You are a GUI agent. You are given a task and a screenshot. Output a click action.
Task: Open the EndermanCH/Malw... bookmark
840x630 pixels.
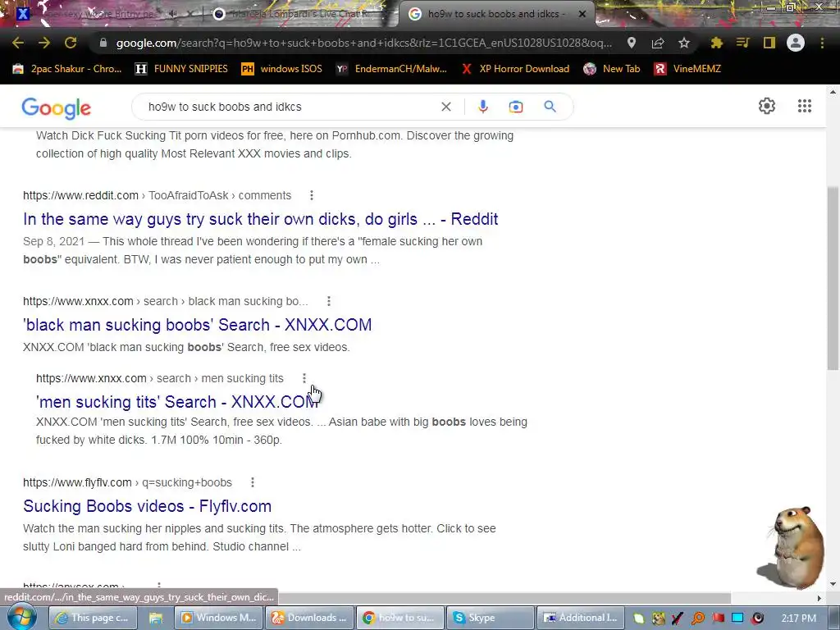click(x=391, y=69)
